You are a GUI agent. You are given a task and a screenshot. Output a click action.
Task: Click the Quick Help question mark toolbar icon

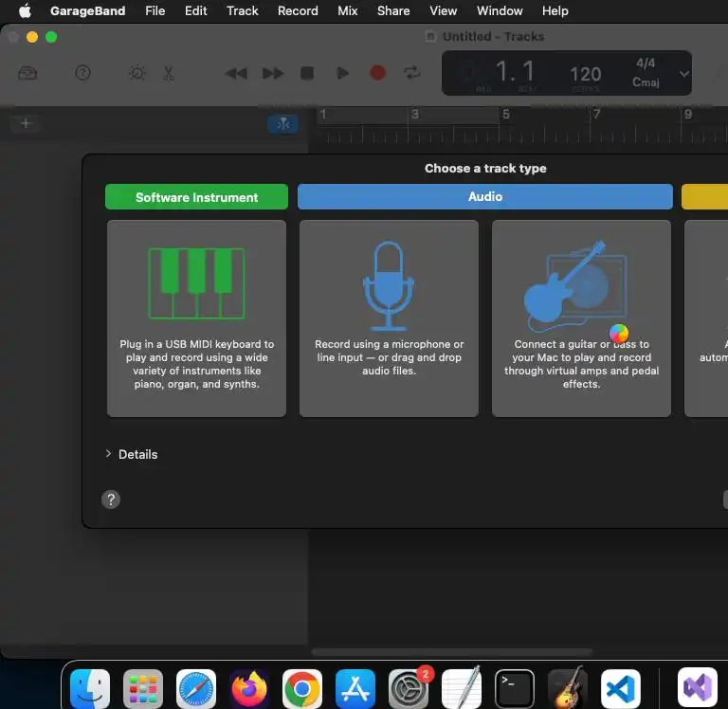pos(82,73)
